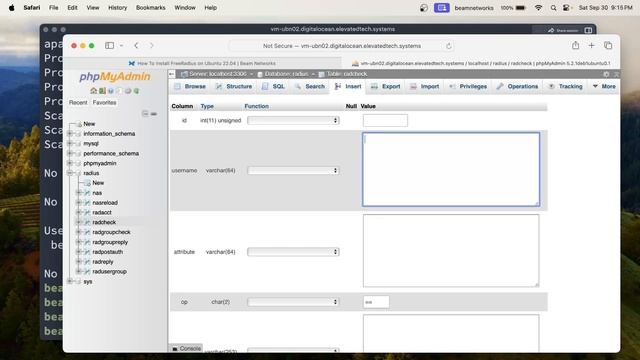Click the op value field
Viewport: 640px width, 360px height.
coord(376,302)
